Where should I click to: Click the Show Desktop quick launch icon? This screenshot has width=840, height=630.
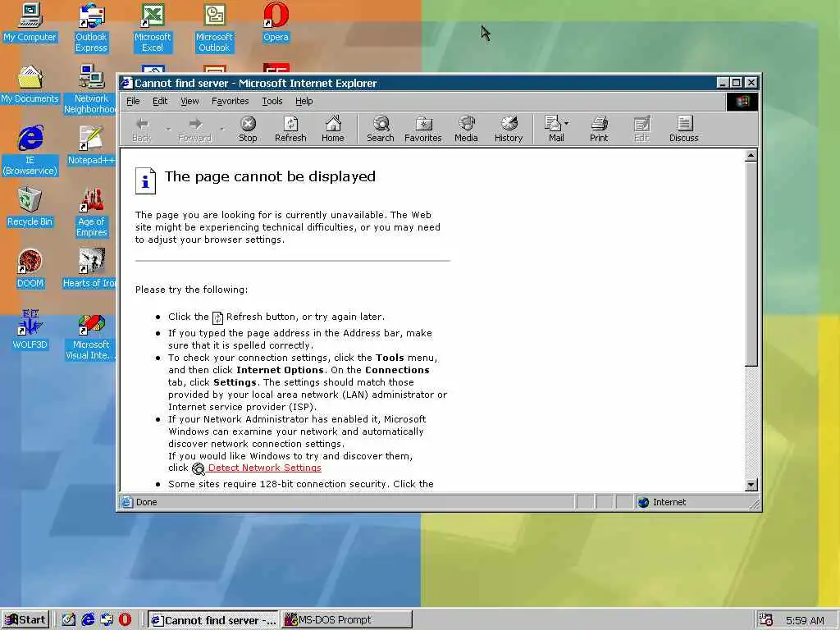point(69,620)
